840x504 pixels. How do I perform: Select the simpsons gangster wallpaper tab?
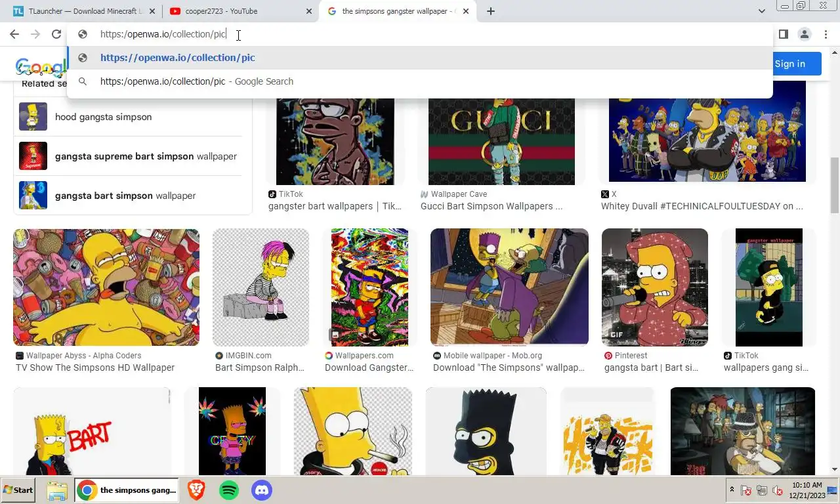coord(398,11)
